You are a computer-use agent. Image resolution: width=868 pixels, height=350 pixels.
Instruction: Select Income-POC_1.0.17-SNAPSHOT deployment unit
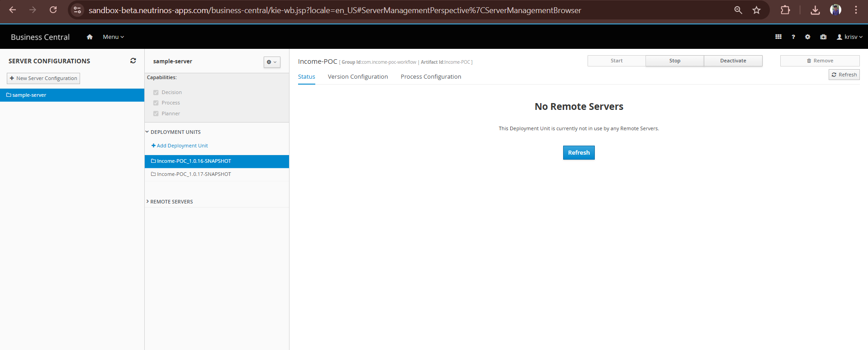(194, 174)
